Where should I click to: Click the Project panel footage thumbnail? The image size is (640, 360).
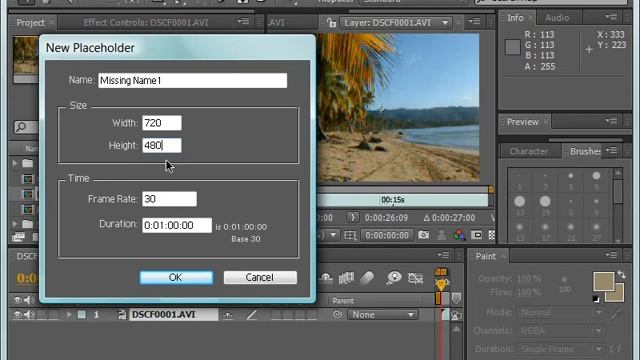pos(26,56)
